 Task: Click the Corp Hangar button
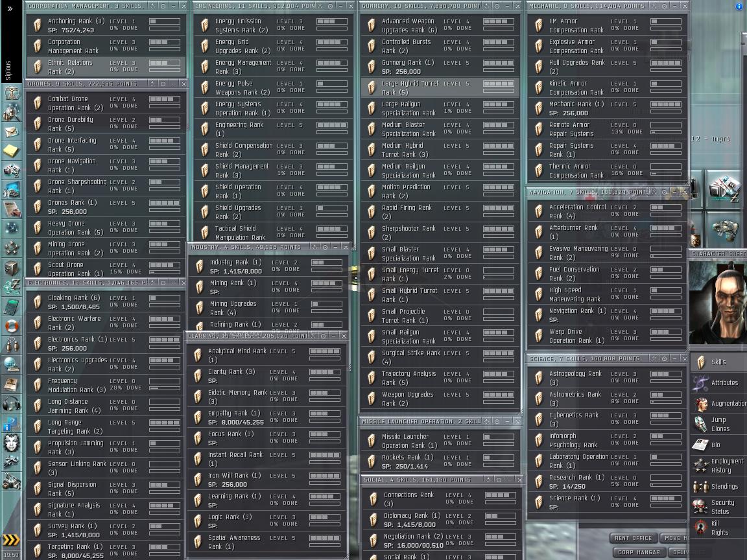coord(639,552)
